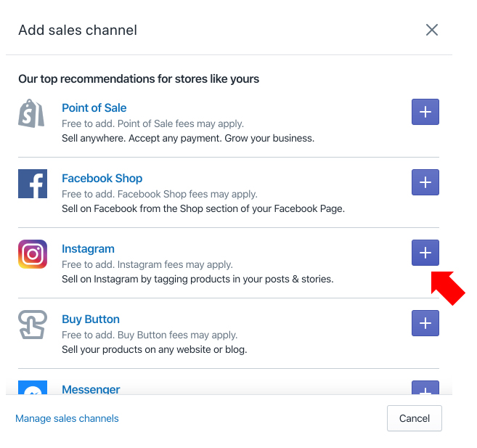Close the Add sales channel dialog
This screenshot has width=477, height=448.
432,30
